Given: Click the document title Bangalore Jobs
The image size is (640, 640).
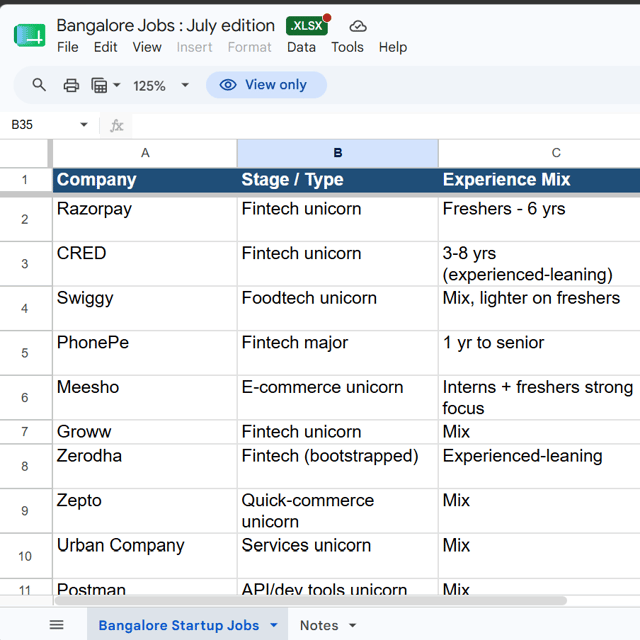Looking at the screenshot, I should [165, 25].
